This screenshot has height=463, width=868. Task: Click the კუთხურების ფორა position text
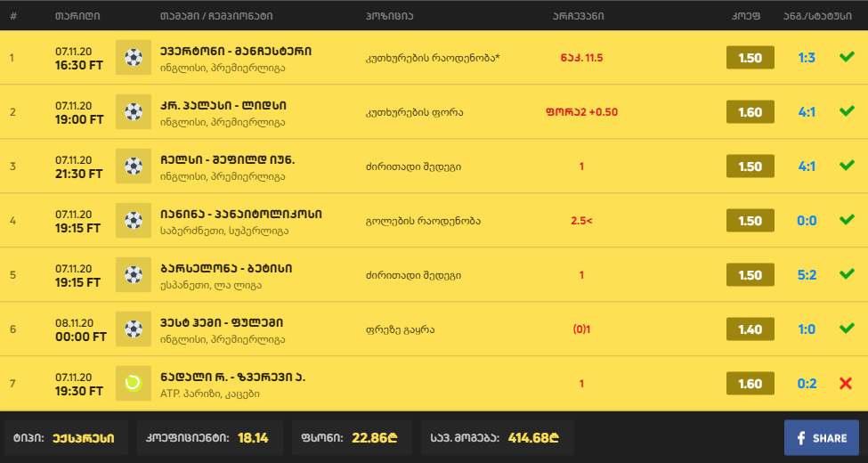pyautogui.click(x=414, y=112)
